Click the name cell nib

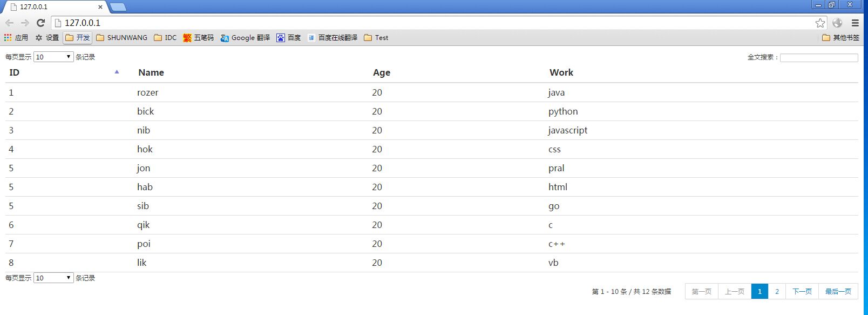pos(144,130)
